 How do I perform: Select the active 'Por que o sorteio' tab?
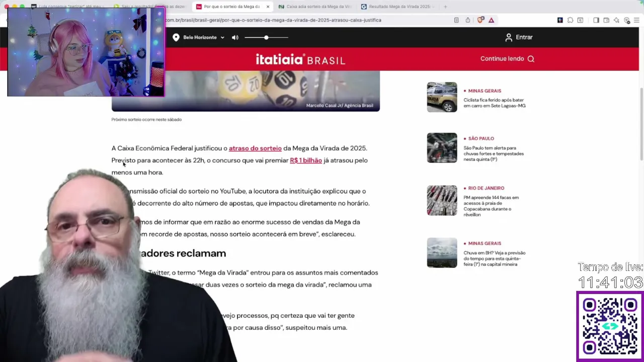point(231,7)
